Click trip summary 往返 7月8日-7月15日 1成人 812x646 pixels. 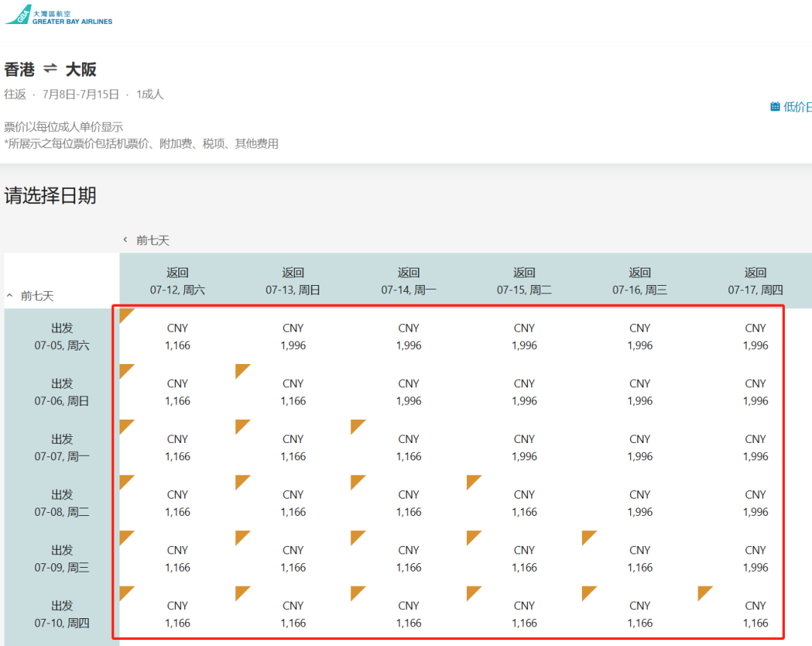pyautogui.click(x=84, y=94)
